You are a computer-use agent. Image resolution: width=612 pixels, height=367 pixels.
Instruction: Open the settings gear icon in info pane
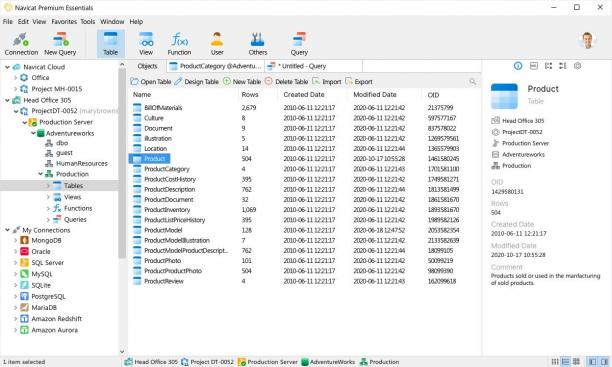pos(577,66)
